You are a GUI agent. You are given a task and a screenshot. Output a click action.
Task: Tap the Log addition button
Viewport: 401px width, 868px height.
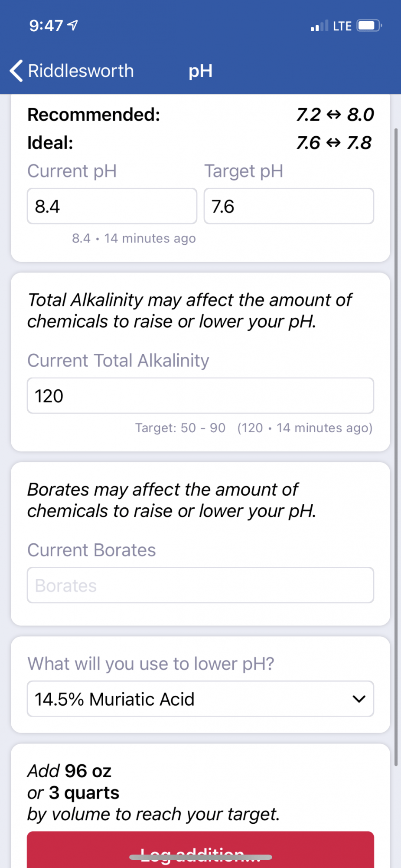click(x=200, y=850)
